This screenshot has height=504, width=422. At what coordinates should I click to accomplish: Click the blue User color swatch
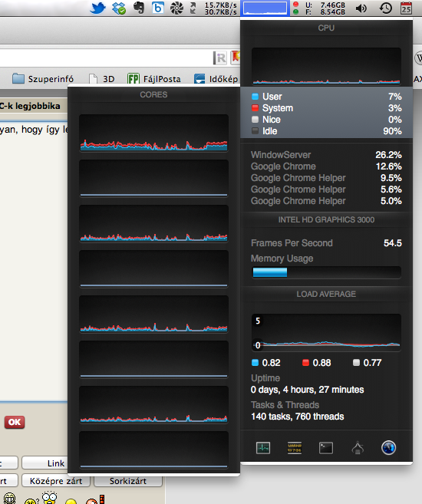pyautogui.click(x=256, y=97)
